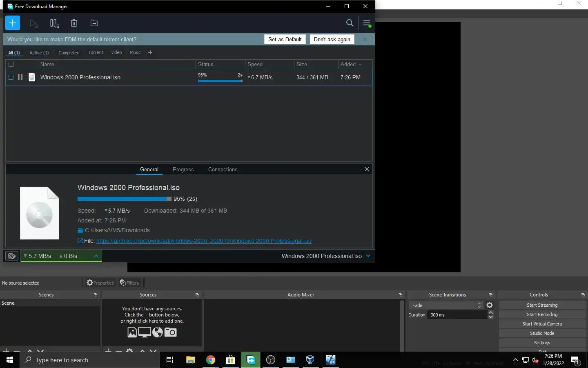The width and height of the screenshot is (588, 368).
Task: Check the select-all downloads header checkbox
Action: tap(11, 64)
